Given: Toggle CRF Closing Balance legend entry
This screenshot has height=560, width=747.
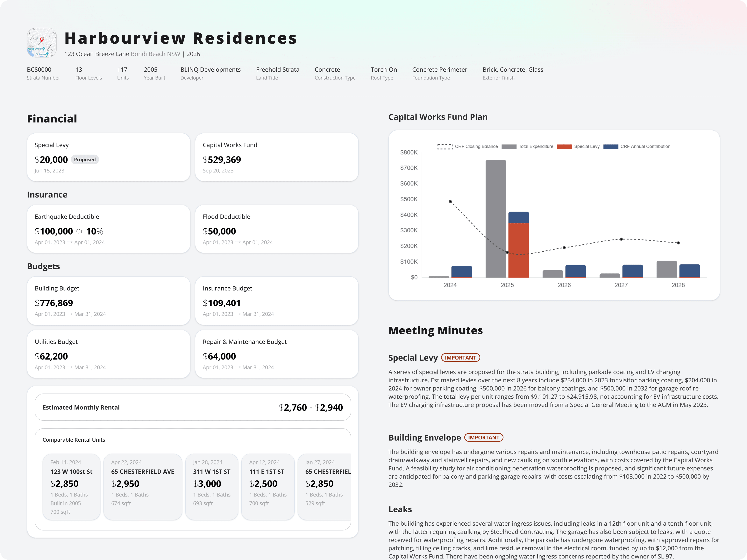Looking at the screenshot, I should click(x=467, y=146).
